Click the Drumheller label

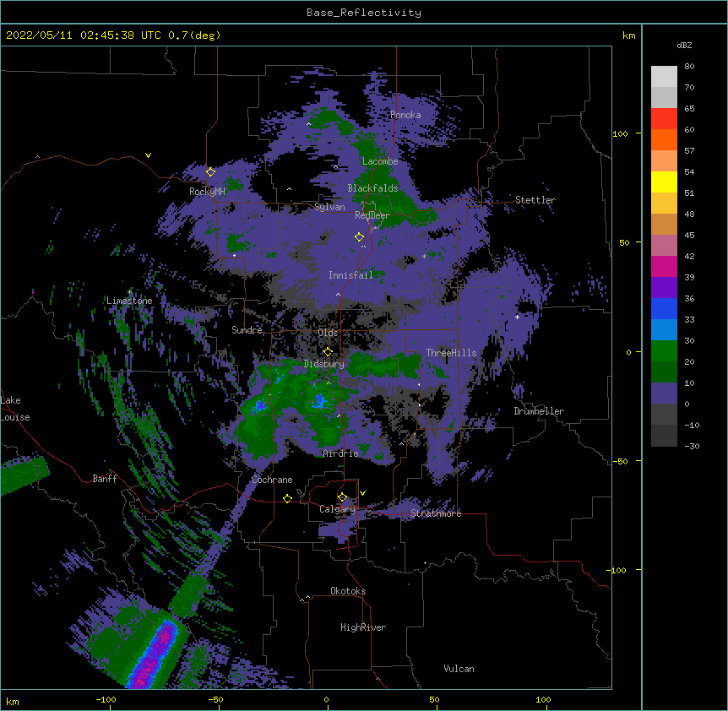pyautogui.click(x=539, y=411)
